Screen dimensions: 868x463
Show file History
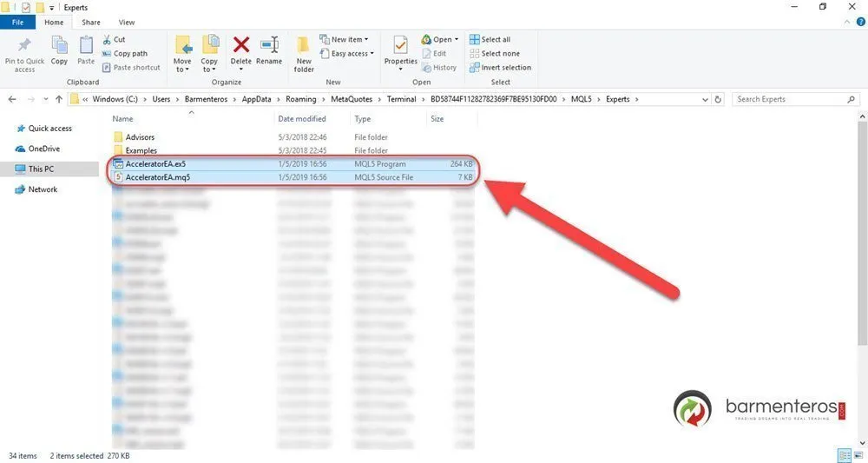(x=439, y=67)
